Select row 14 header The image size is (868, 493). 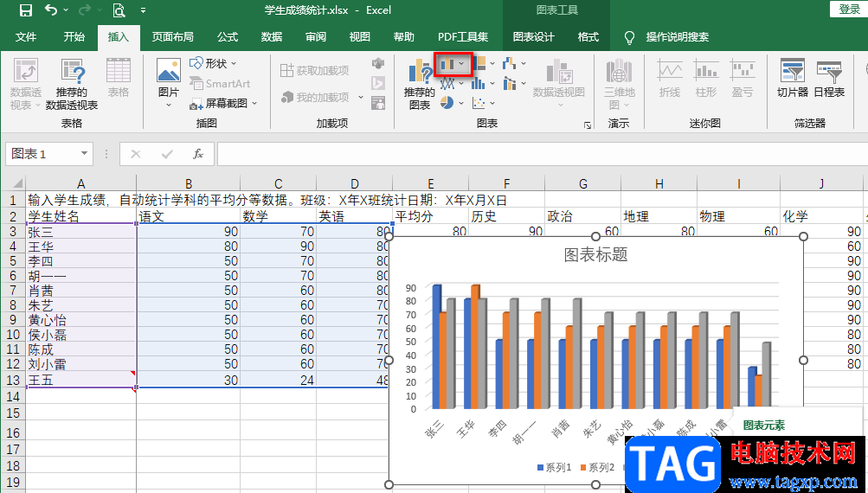click(13, 396)
